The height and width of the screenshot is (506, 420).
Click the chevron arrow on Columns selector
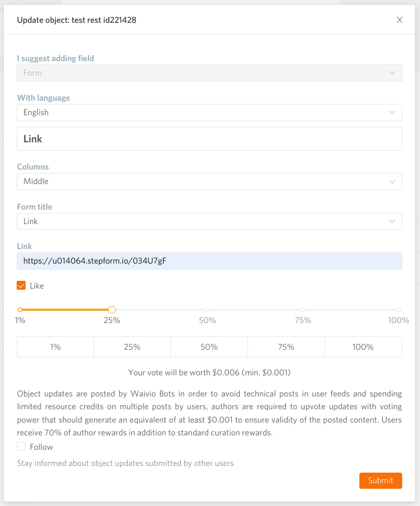pyautogui.click(x=392, y=181)
